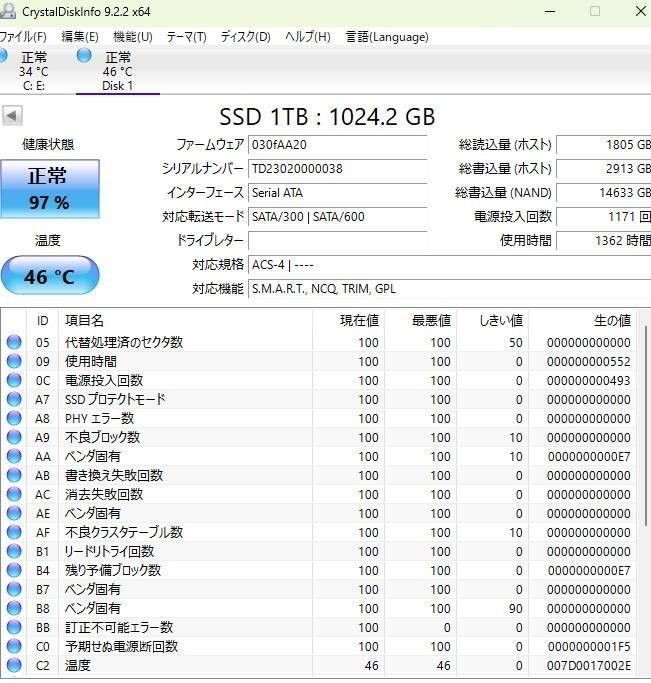Click the power on hours value 1362

(x=604, y=240)
